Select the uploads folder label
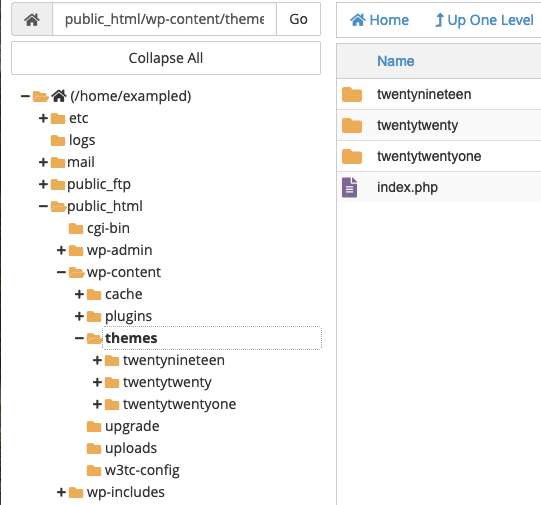 (x=131, y=448)
